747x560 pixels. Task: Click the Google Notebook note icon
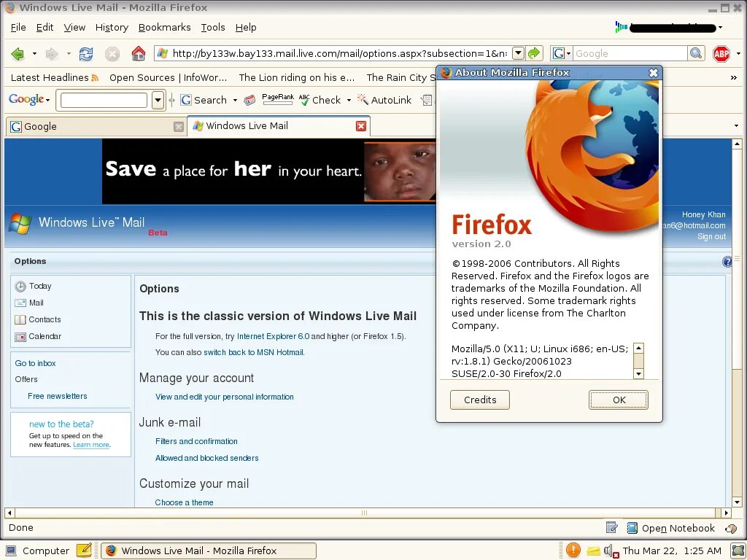[x=612, y=527]
